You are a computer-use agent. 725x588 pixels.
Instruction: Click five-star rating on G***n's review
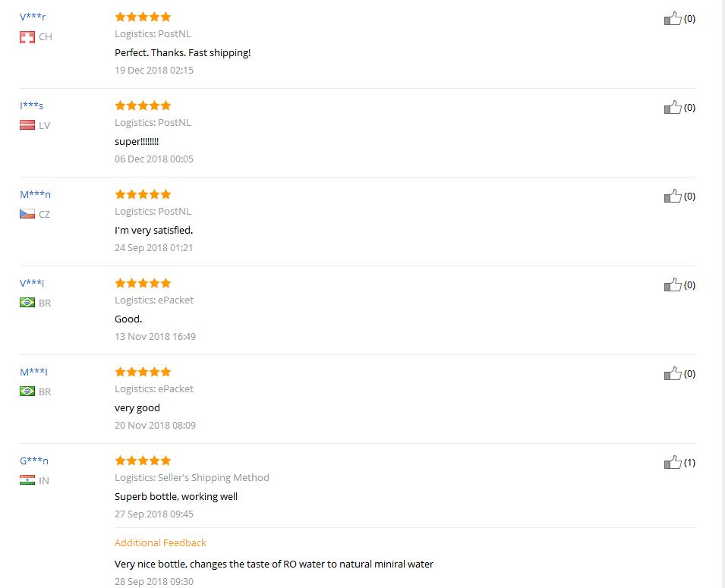coord(143,461)
